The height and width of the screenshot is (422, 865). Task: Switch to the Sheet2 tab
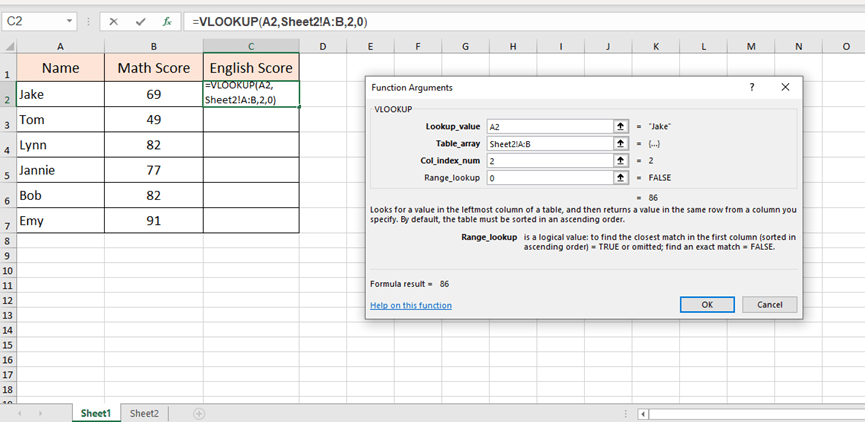(144, 413)
